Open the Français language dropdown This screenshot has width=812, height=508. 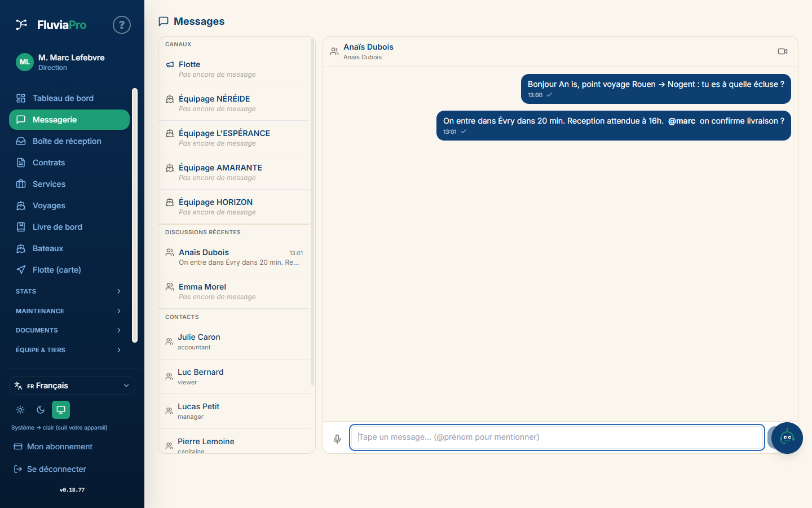click(x=72, y=386)
